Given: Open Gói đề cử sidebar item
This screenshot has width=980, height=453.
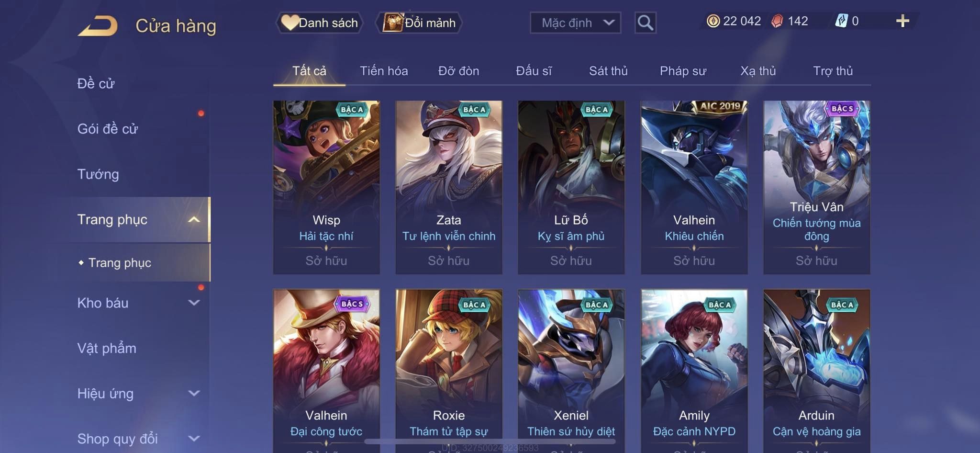Looking at the screenshot, I should tap(108, 129).
